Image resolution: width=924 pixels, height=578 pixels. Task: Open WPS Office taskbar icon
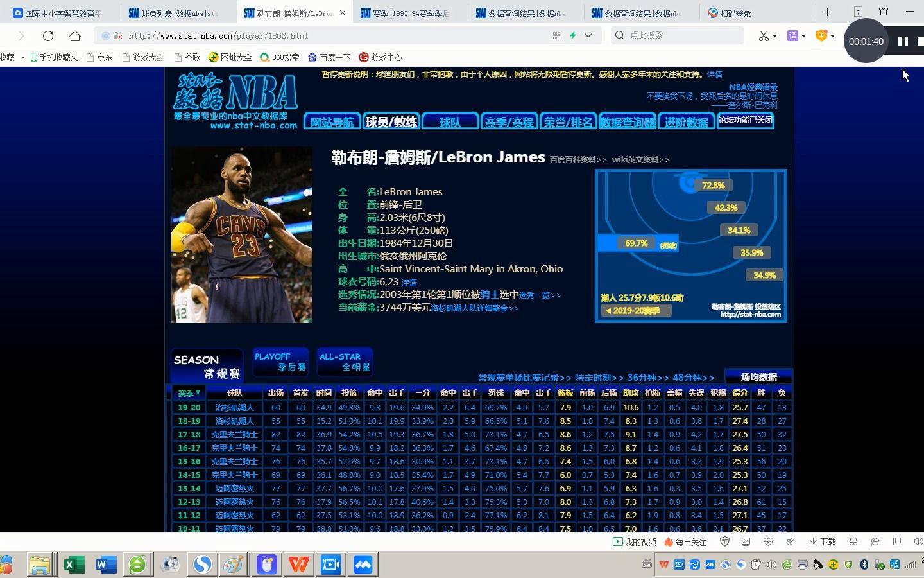(x=299, y=565)
